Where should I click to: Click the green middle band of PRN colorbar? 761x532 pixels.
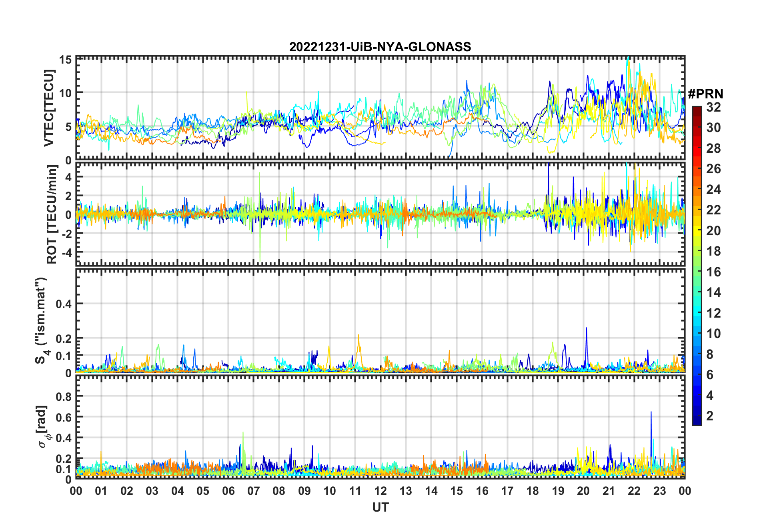tap(697, 266)
